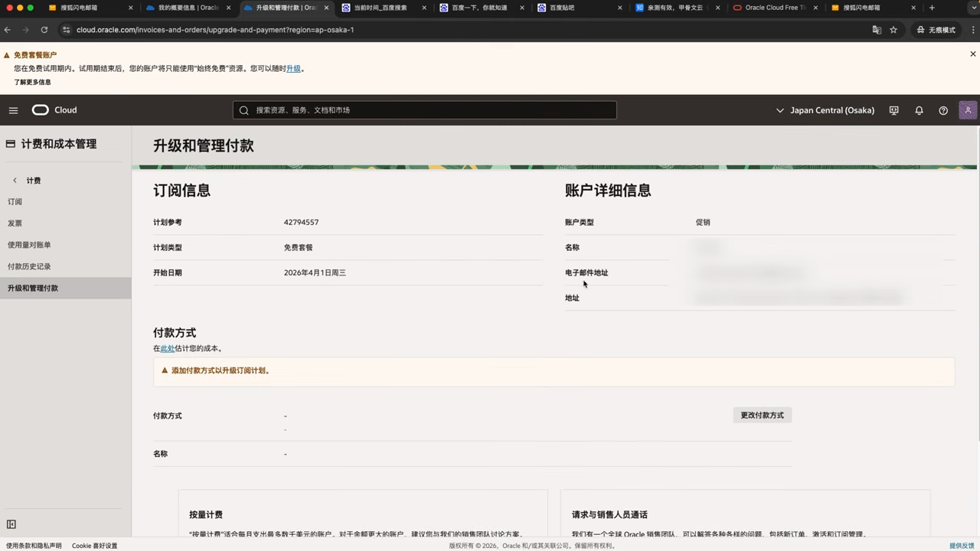The image size is (980, 551).
Task: Go back using the 计费 chevron
Action: 15,181
